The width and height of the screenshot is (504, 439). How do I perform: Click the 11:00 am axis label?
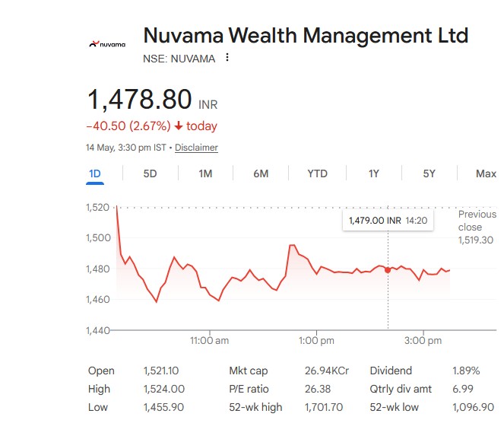point(210,341)
